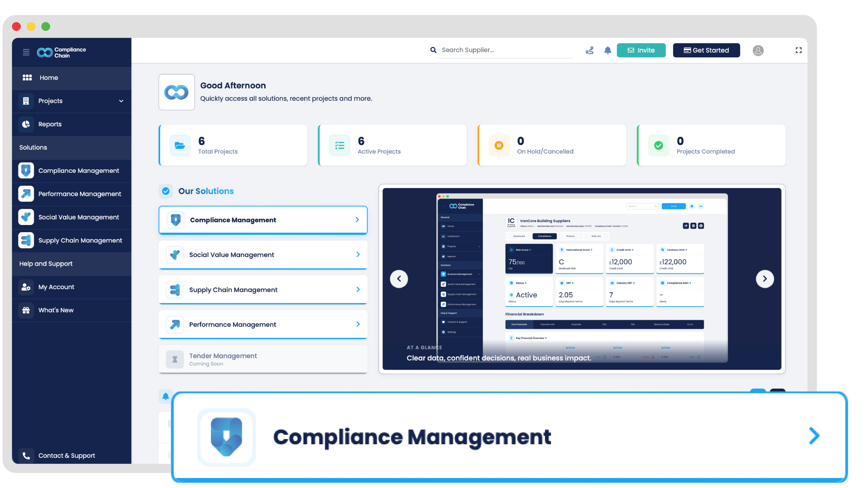Expand the Projects menu chevron
The image size is (868, 488).
click(x=121, y=101)
